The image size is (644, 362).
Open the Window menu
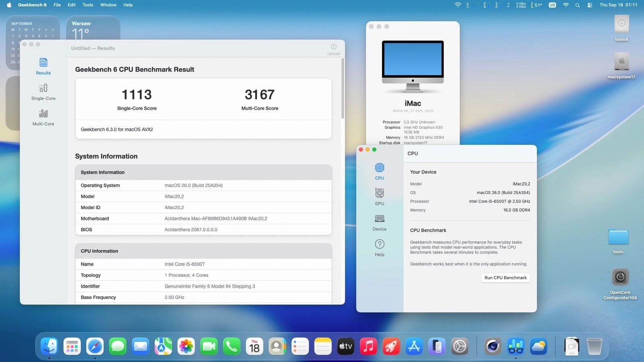[x=108, y=5]
